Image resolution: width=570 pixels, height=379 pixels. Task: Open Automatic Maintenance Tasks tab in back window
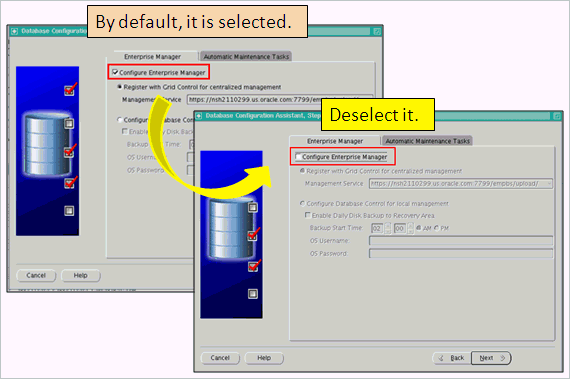click(246, 56)
